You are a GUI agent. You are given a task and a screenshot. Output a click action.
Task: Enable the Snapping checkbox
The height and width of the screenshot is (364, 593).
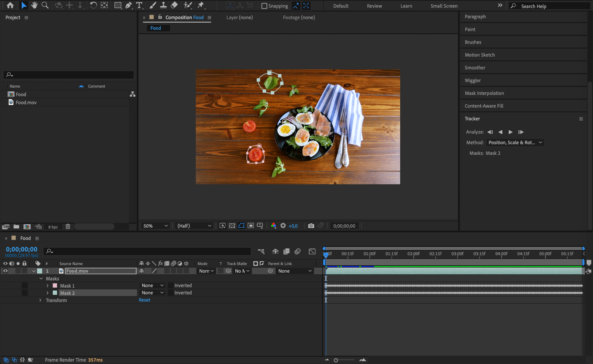[264, 6]
